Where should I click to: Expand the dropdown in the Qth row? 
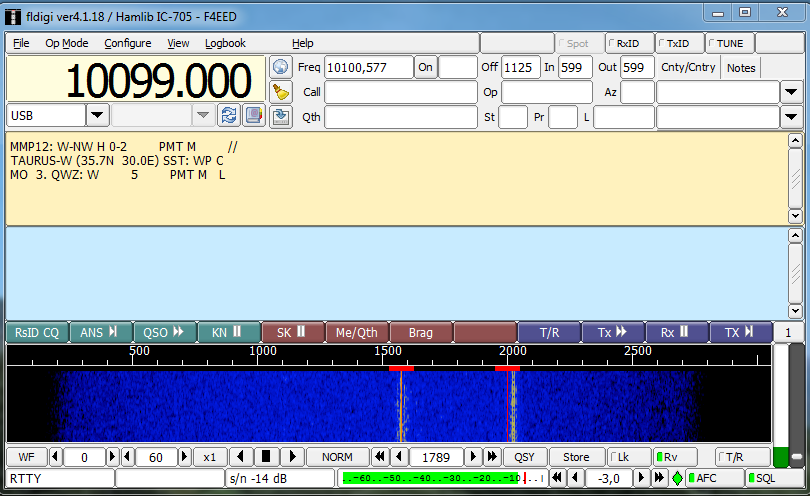pyautogui.click(x=791, y=117)
